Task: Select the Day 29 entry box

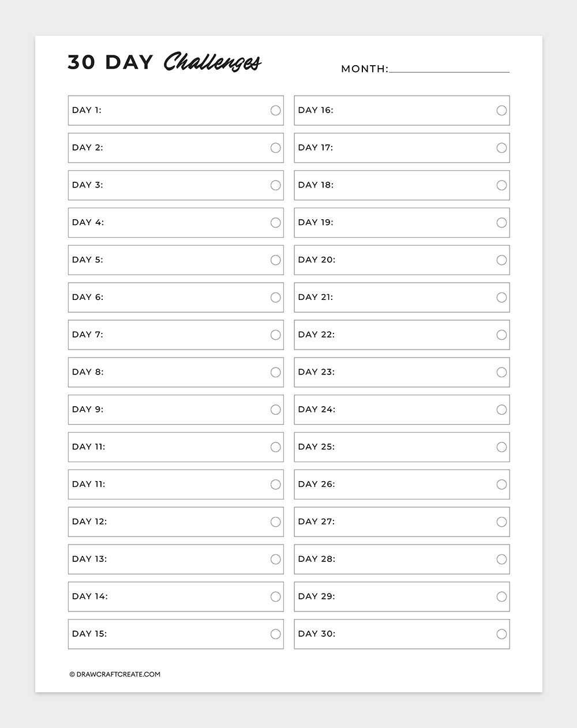Action: 402,596
